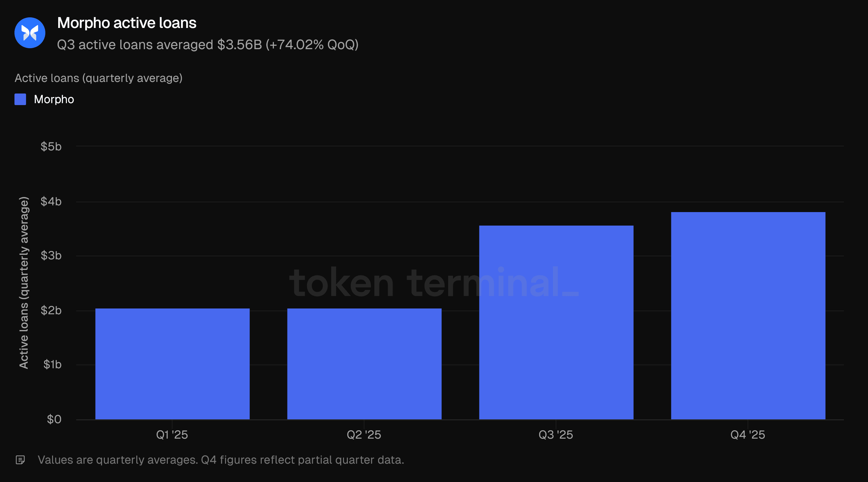Image resolution: width=868 pixels, height=482 pixels.
Task: Click the footnote note icon
Action: 20,460
